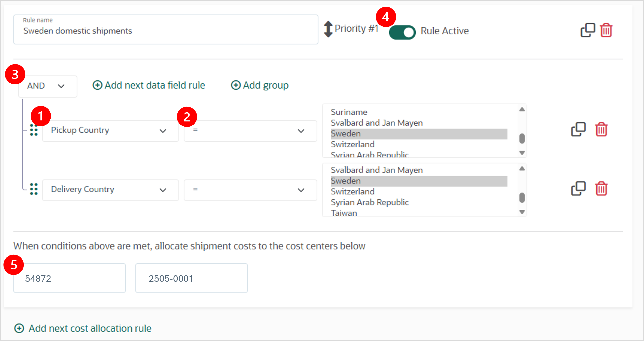Delete the Sweden domestic shipments rule
644x341 pixels.
click(606, 30)
